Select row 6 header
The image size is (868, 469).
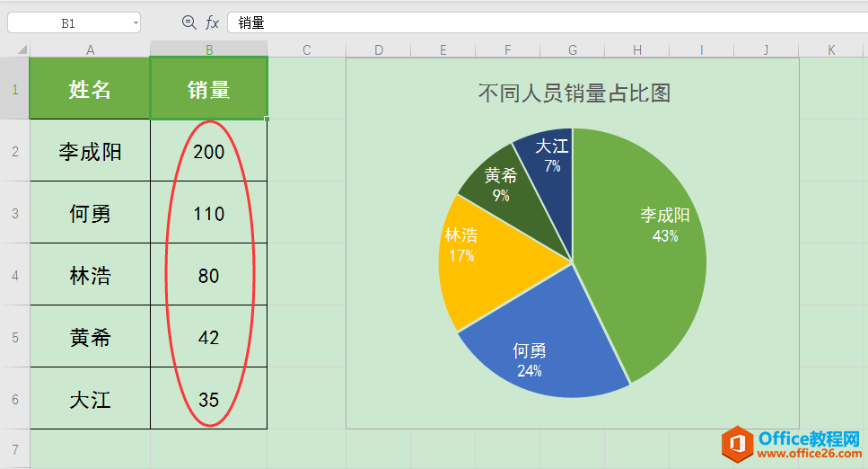pyautogui.click(x=15, y=399)
